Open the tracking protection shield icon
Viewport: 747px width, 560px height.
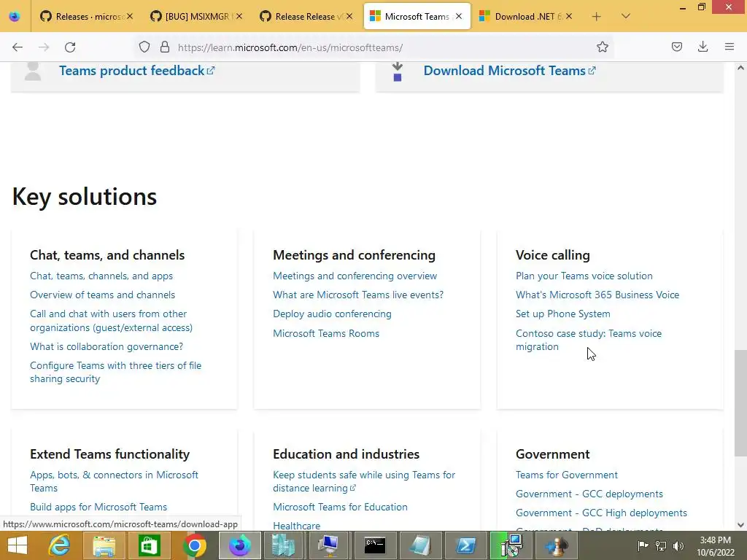(144, 47)
